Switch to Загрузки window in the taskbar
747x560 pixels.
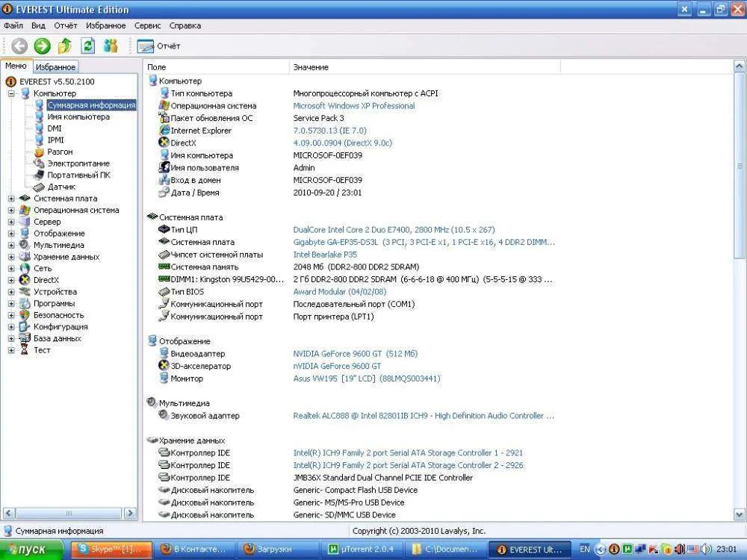coord(278,550)
